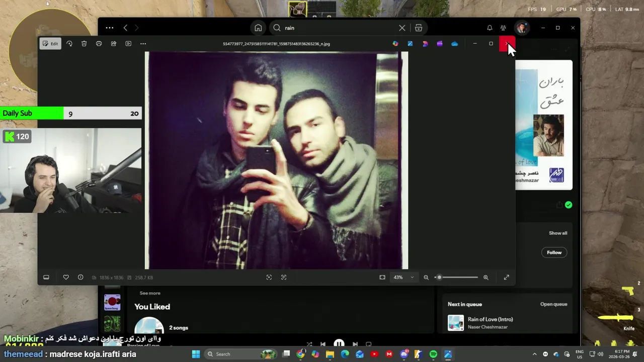The image size is (644, 362).
Task: Open Clipchamp icon in Photos title bar
Action: (440, 44)
